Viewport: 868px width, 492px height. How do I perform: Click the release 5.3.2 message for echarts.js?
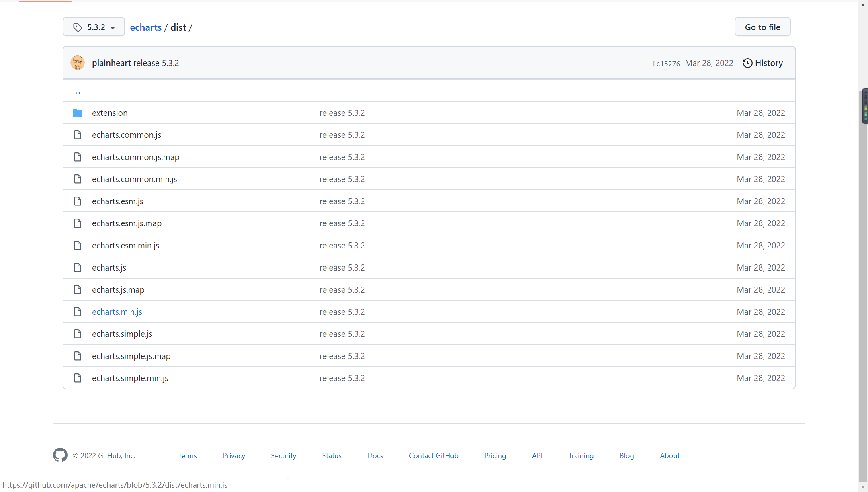point(342,268)
